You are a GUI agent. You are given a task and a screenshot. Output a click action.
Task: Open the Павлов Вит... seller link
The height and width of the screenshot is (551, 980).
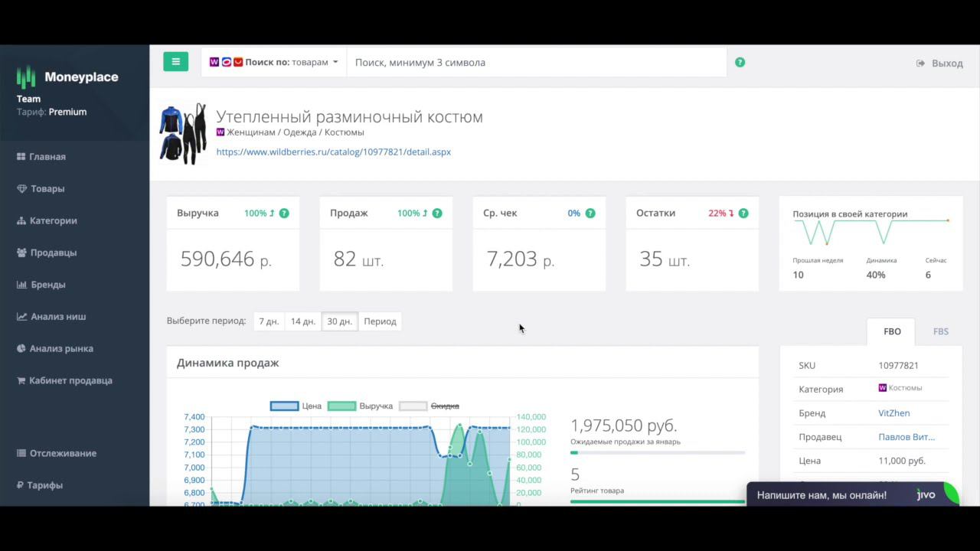(x=906, y=437)
